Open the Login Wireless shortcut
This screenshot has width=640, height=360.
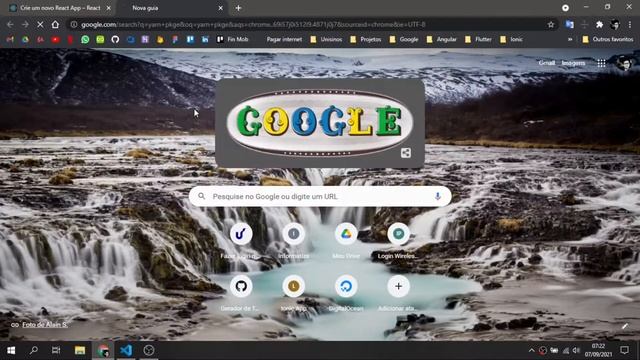coord(398,241)
